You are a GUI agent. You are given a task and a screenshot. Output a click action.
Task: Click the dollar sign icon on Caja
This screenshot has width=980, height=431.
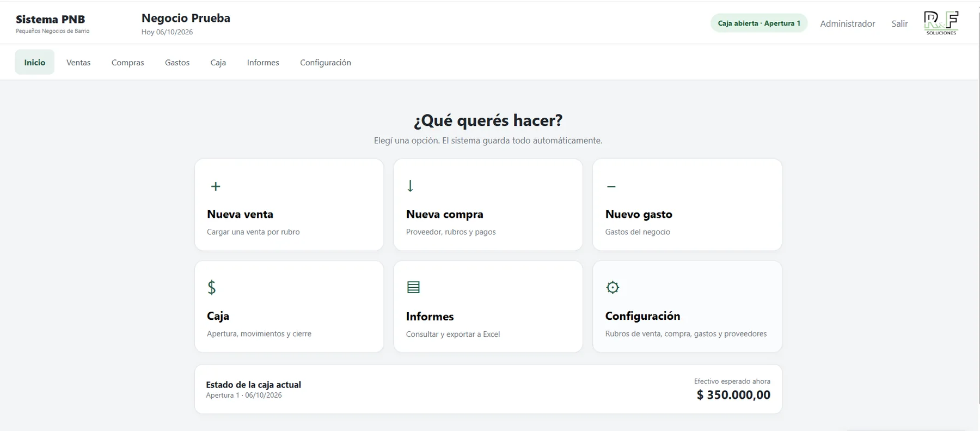click(x=212, y=287)
